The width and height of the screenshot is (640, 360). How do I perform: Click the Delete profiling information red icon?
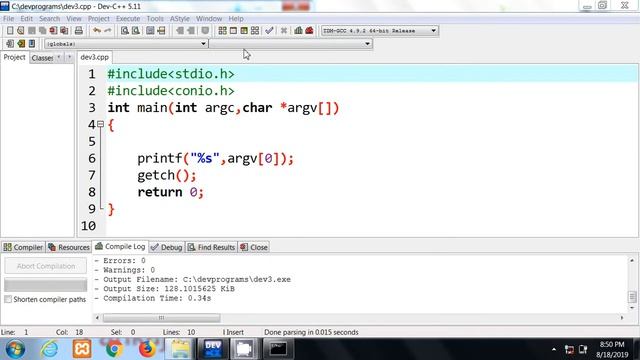click(x=309, y=31)
